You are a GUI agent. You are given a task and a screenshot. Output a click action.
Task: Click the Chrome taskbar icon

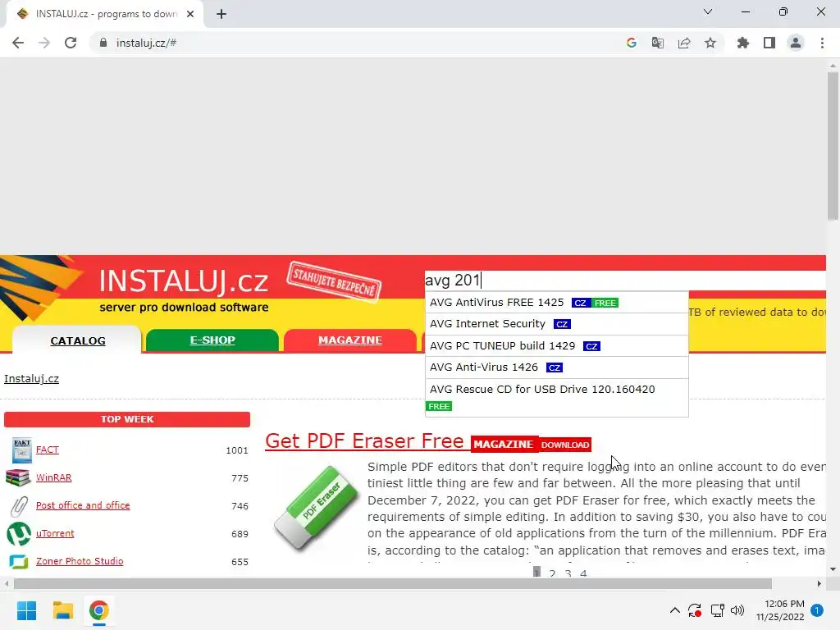click(x=99, y=610)
